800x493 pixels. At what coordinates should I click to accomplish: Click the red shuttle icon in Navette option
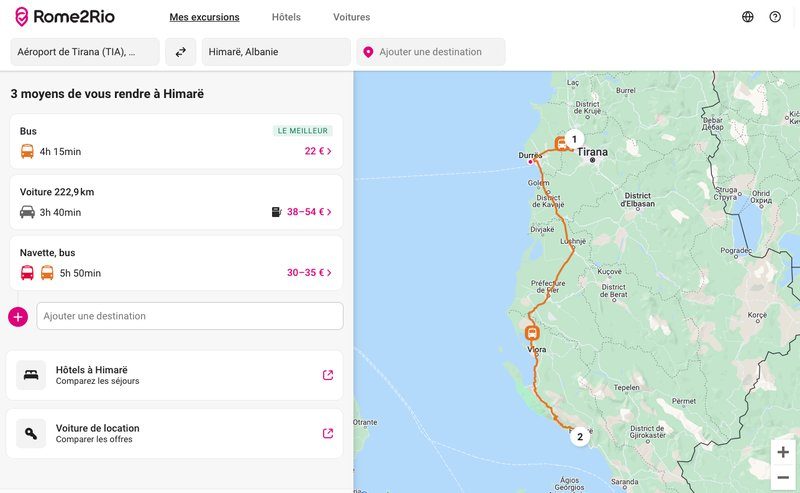point(27,273)
